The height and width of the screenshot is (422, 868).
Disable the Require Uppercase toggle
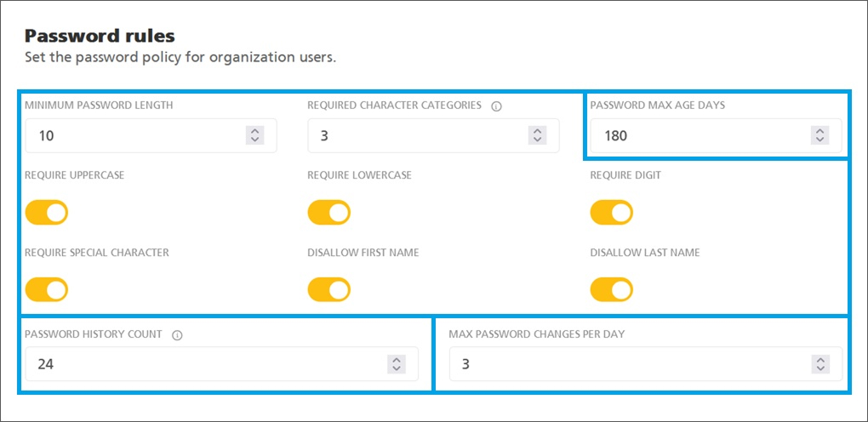point(46,213)
